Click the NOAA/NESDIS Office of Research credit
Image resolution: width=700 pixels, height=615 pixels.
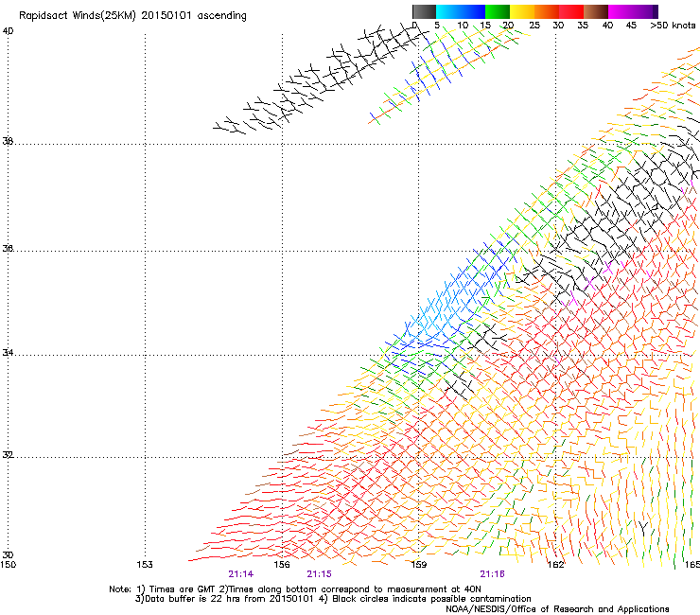557,609
